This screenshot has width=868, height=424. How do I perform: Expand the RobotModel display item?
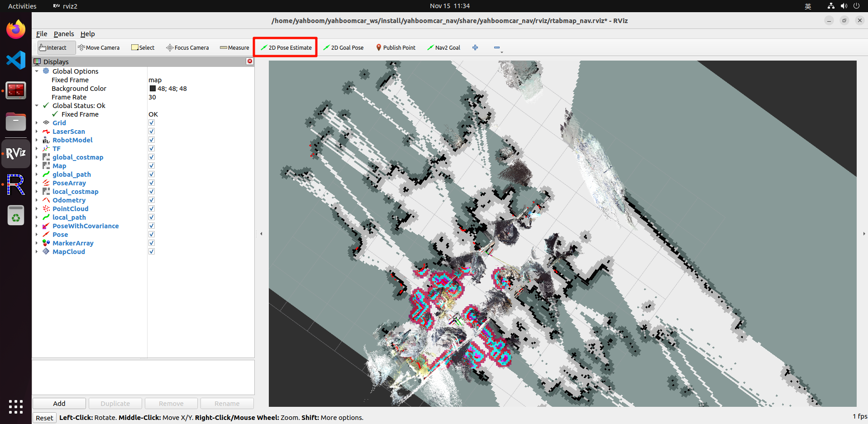coord(37,140)
